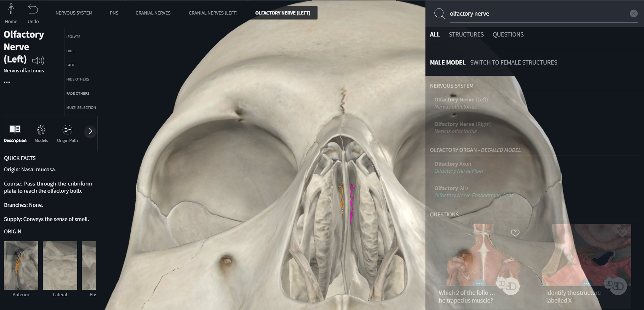This screenshot has width=644, height=310.
Task: Select orange olfactory nerve in 3D view
Action: pos(341,198)
